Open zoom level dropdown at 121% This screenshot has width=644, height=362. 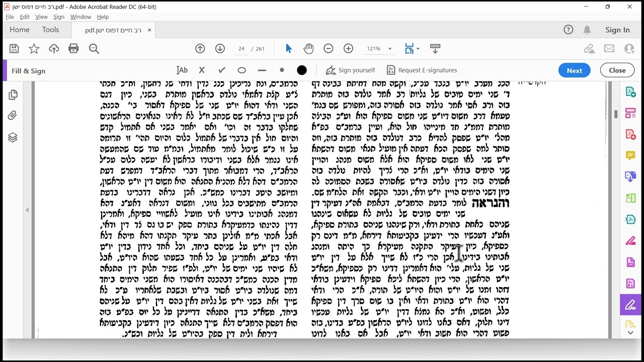tap(389, 49)
